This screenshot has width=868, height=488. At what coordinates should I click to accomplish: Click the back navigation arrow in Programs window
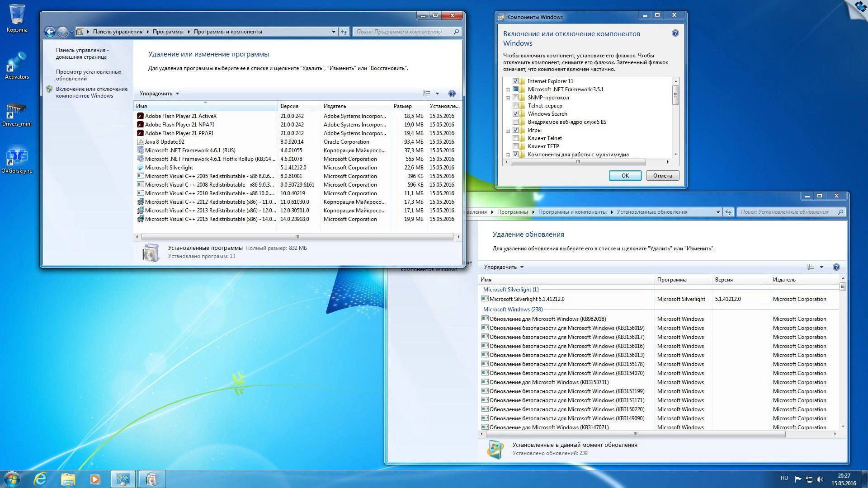(x=50, y=32)
